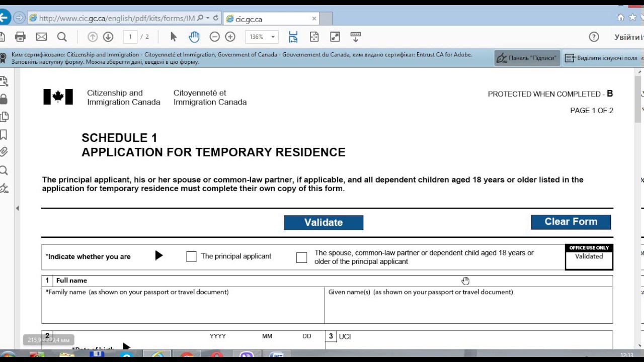The height and width of the screenshot is (362, 644).
Task: Open a new blank browser tab
Action: coord(326,19)
